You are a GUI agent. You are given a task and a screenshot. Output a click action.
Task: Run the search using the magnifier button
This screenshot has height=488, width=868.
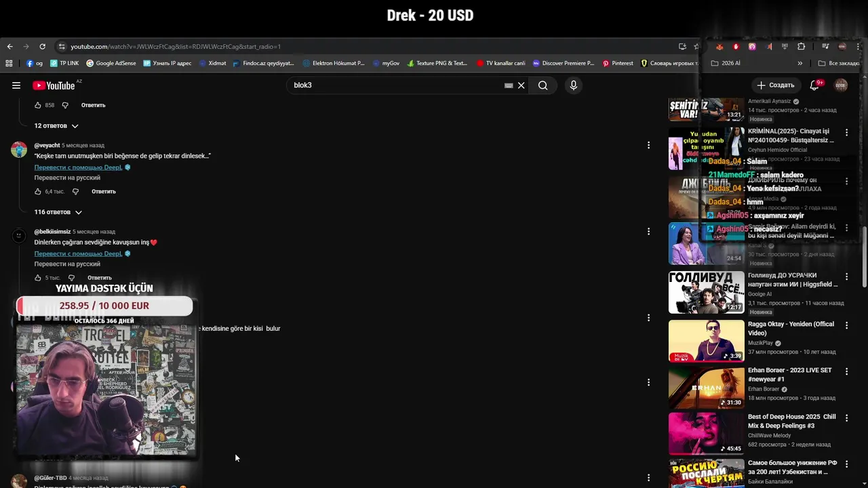[x=543, y=85]
